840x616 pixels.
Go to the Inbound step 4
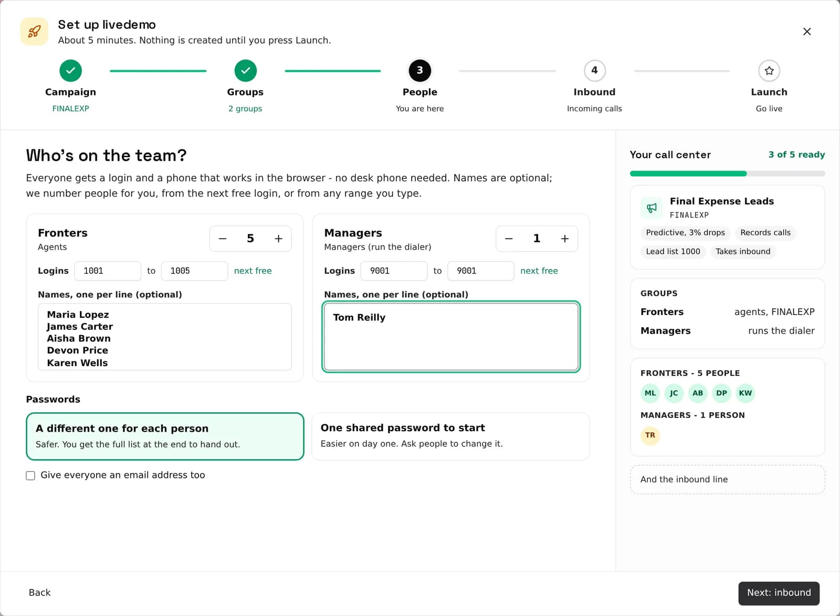(x=594, y=70)
